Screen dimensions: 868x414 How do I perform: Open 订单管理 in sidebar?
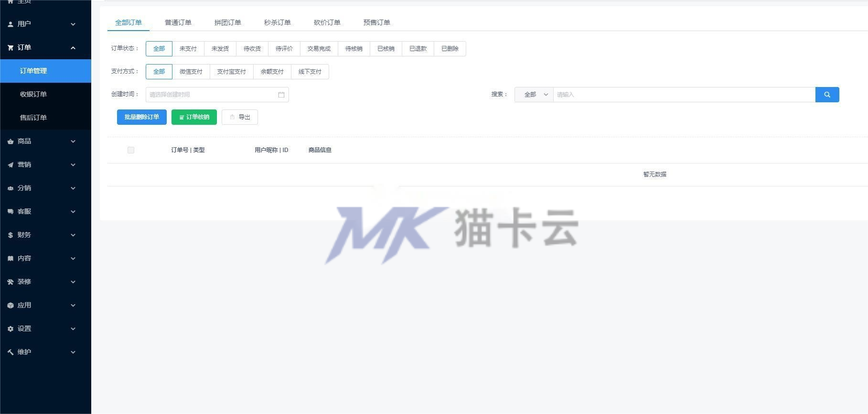point(45,71)
